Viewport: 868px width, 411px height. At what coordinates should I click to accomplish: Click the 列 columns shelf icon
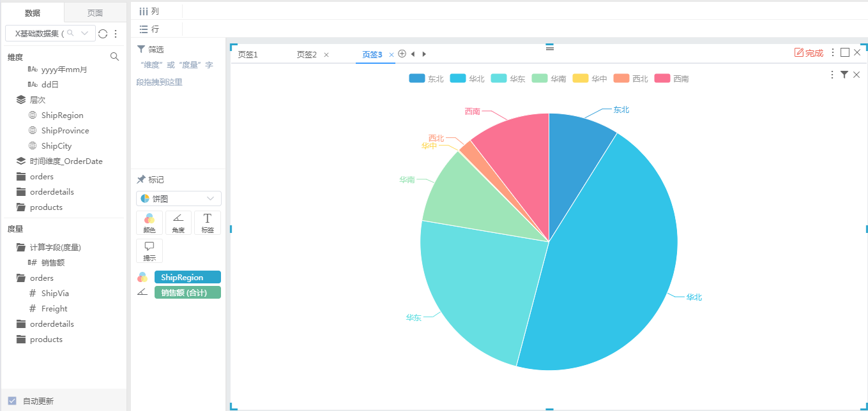pyautogui.click(x=144, y=11)
